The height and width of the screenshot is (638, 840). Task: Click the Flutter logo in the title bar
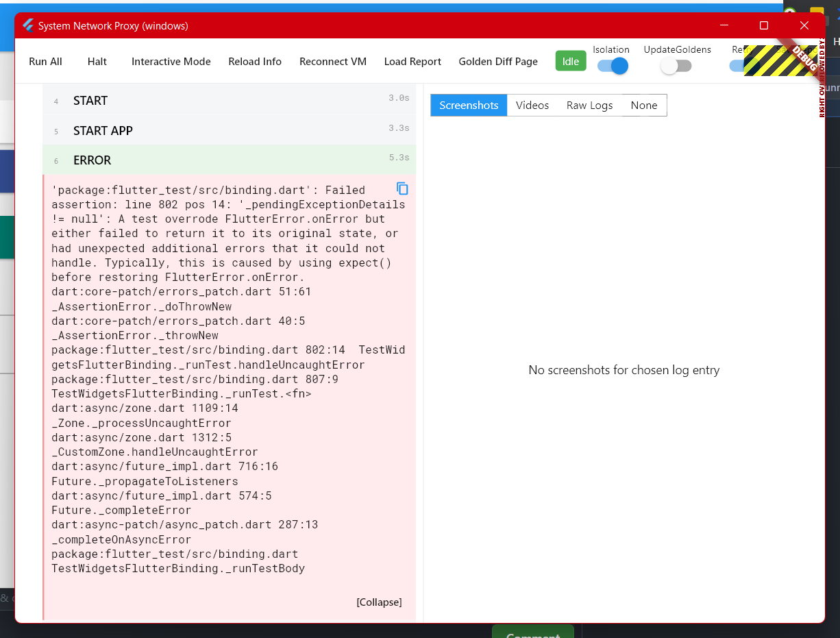point(27,25)
